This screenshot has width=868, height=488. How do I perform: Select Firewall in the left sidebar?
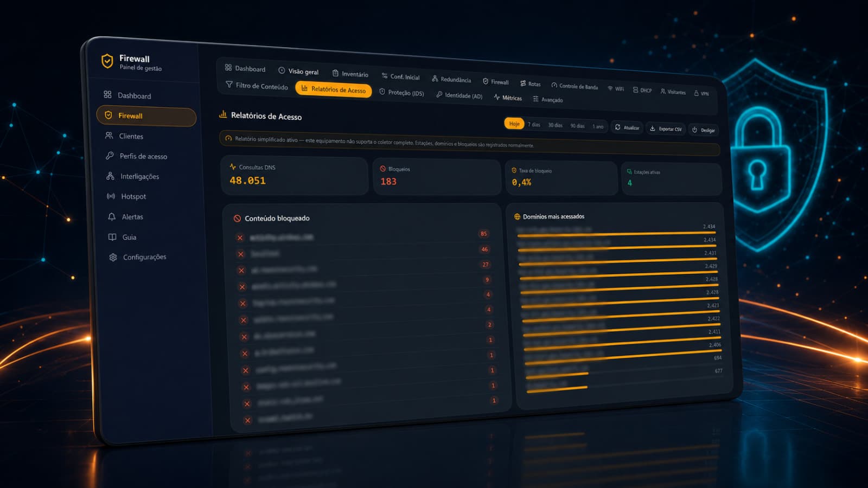click(x=146, y=116)
